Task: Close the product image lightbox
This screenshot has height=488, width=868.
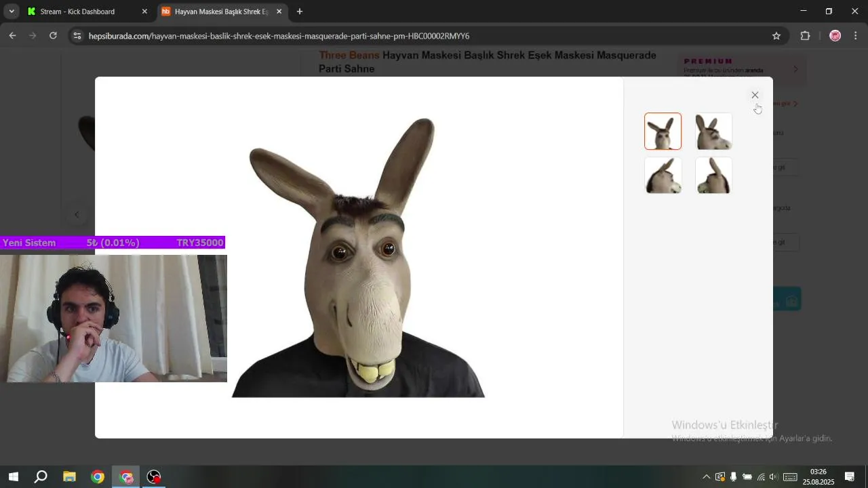Action: click(x=755, y=95)
